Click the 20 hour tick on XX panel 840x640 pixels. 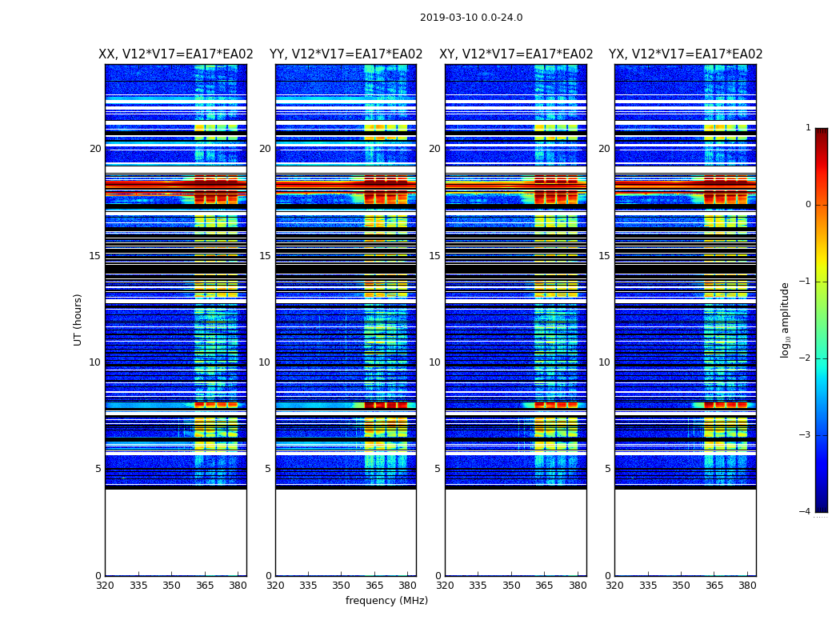(x=95, y=149)
